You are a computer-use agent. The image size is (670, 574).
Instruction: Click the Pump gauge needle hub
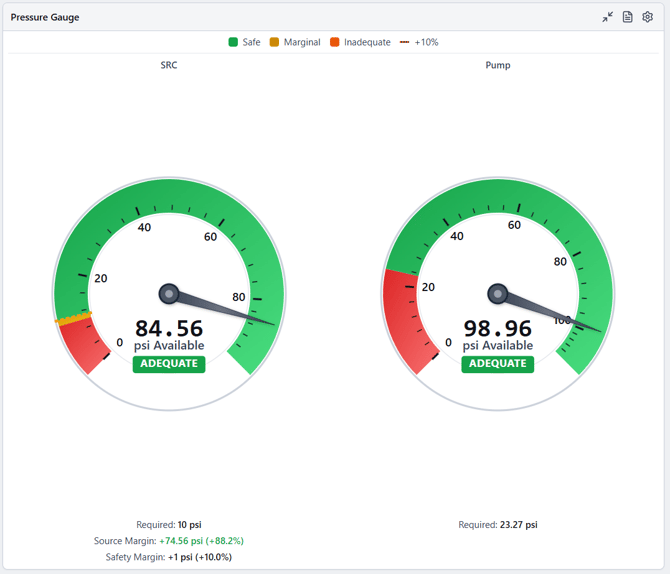(498, 294)
